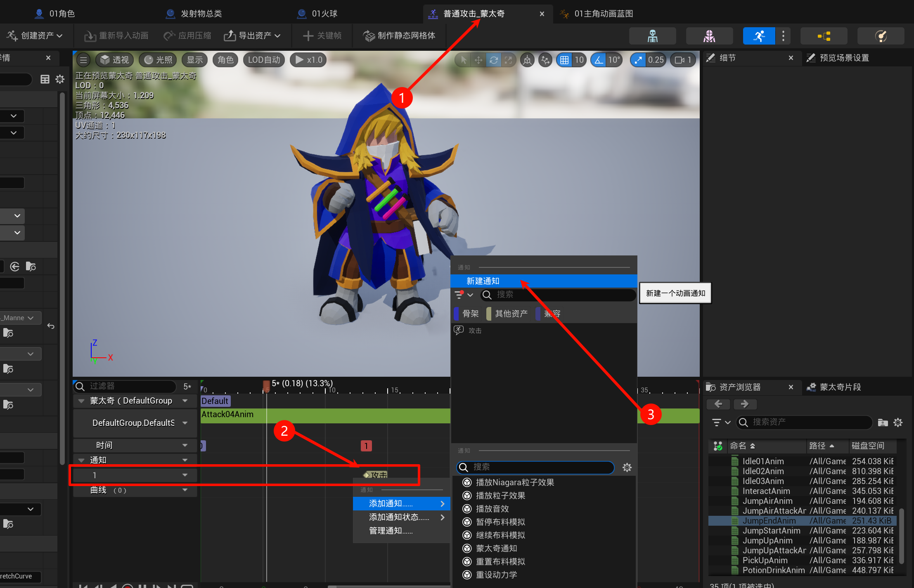This screenshot has width=914, height=588.
Task: Open the physics asset mode icon
Action: click(x=881, y=36)
